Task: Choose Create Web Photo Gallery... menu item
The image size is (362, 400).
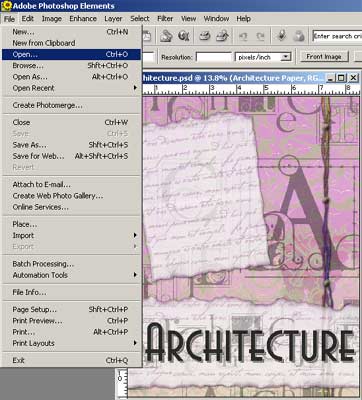Action: click(71, 196)
